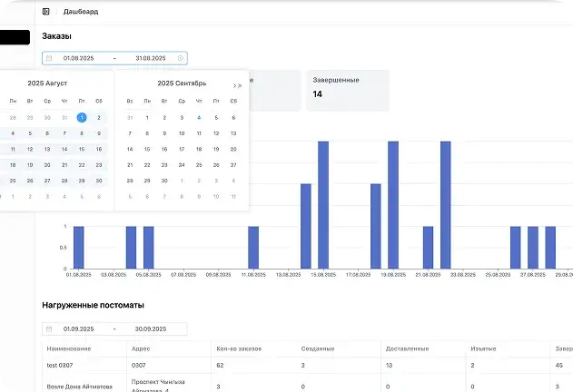Click calendar icon in busy postamats filter
Viewport: 573px width, 392px height.
tap(50, 329)
